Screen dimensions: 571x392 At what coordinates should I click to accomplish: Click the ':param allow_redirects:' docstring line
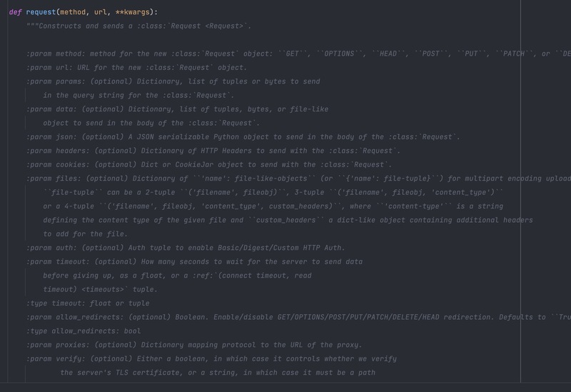298,317
